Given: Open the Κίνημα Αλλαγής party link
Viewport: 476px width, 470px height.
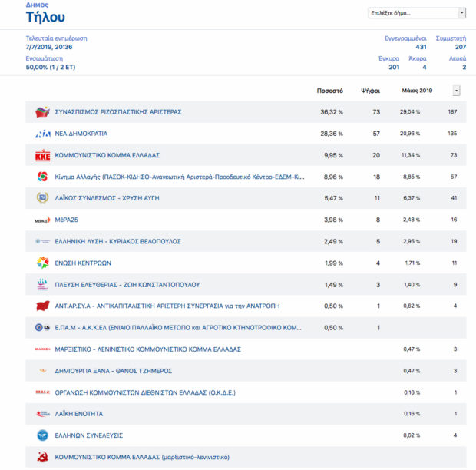Looking at the screenshot, I should (x=180, y=177).
